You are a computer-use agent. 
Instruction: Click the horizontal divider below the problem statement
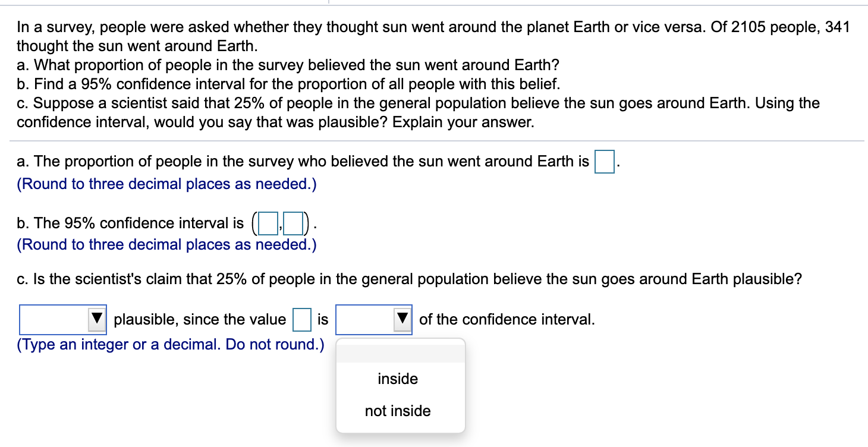tap(434, 141)
